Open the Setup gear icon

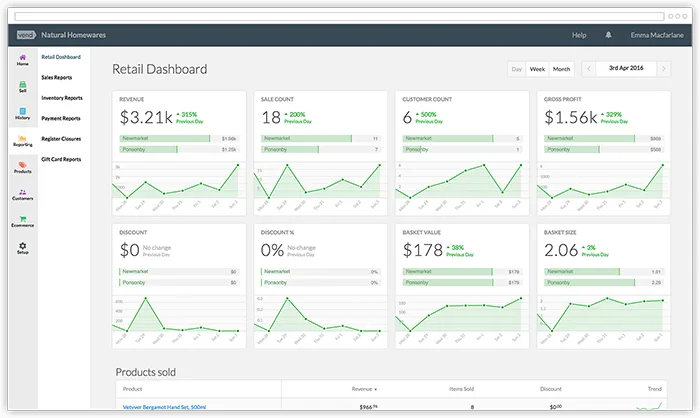(x=23, y=248)
